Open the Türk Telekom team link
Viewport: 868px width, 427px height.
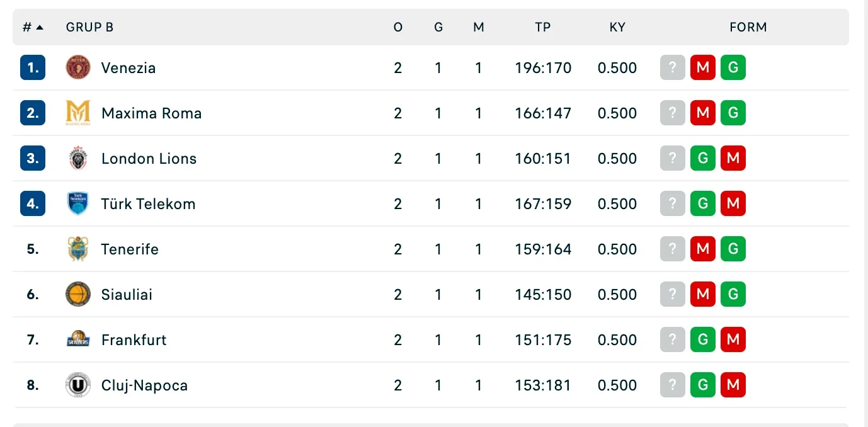[x=149, y=204]
